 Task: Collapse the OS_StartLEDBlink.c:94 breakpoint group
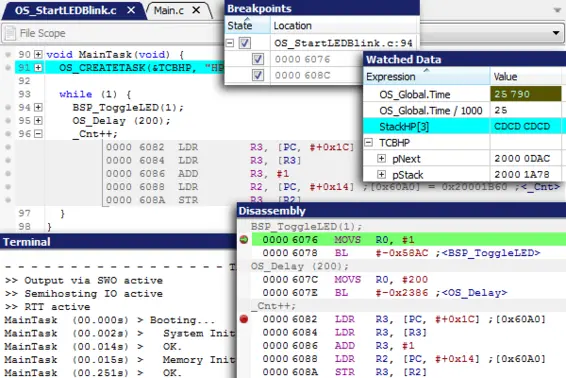tap(230, 43)
